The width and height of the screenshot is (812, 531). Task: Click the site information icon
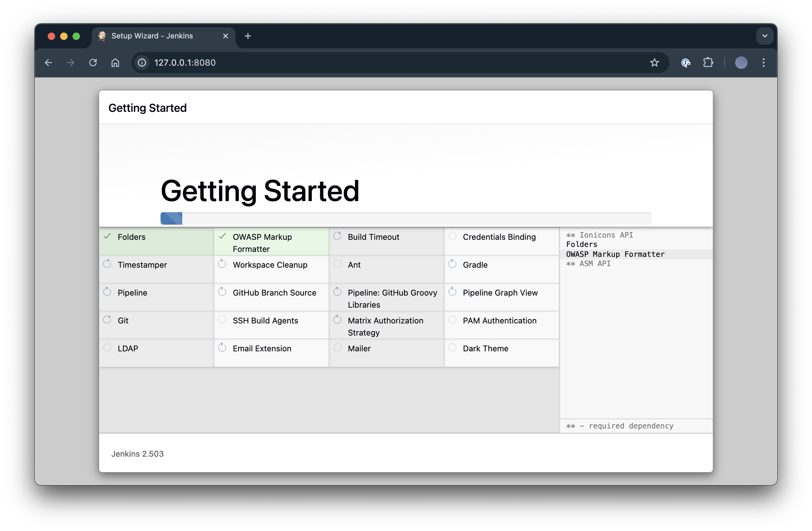coord(142,63)
